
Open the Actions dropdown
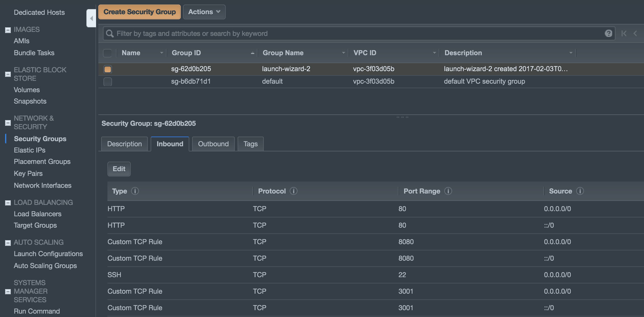click(204, 12)
